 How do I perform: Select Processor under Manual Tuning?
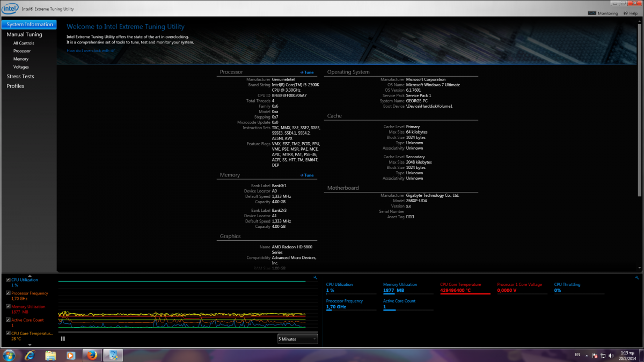tap(22, 51)
